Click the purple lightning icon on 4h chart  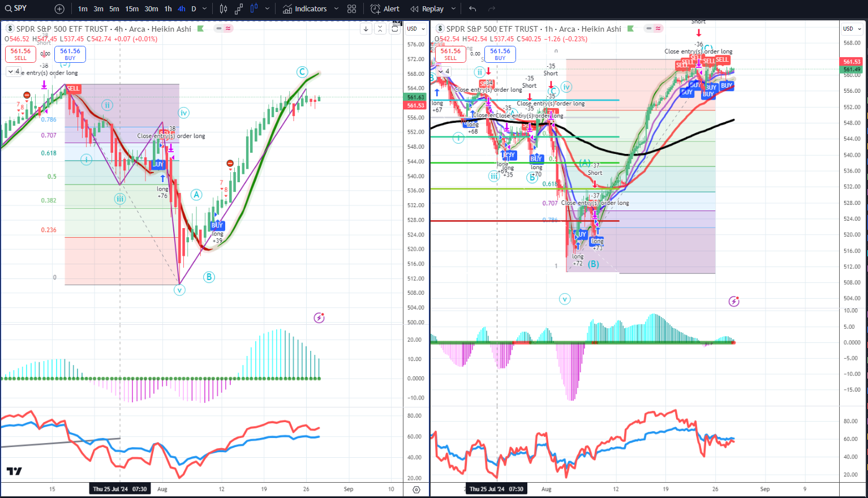(319, 318)
